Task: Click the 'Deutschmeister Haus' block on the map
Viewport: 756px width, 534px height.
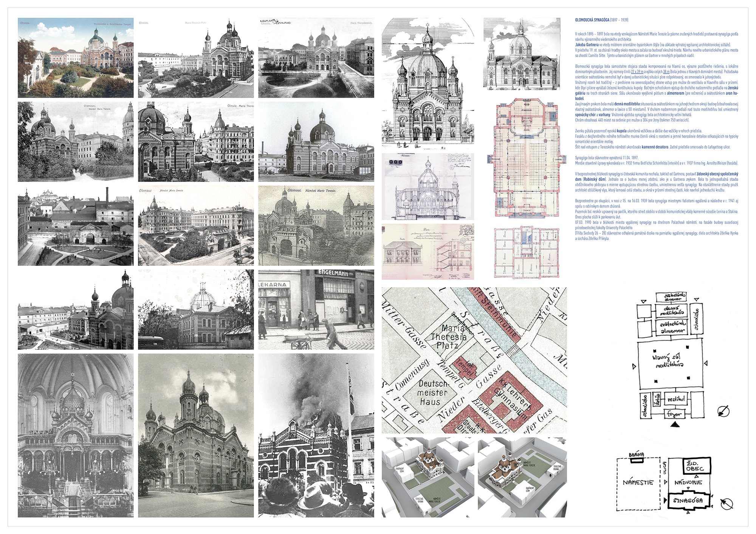Action: click(x=432, y=393)
